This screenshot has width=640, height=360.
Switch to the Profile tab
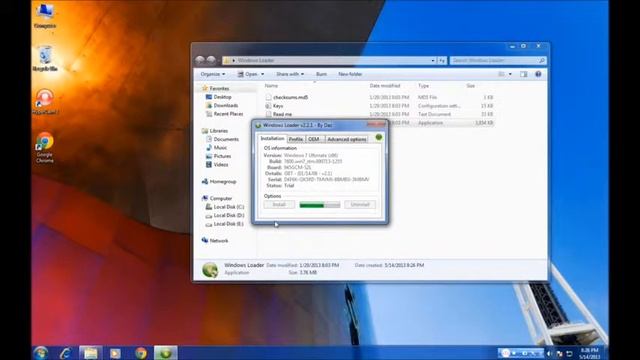pos(296,139)
